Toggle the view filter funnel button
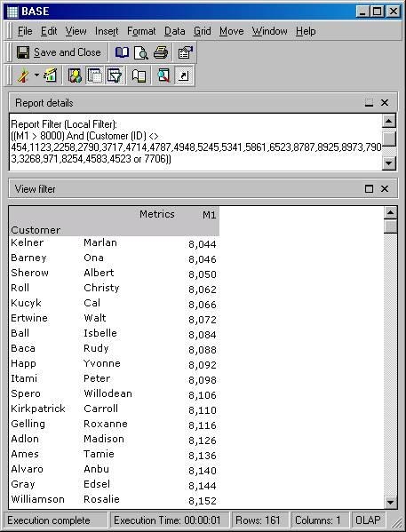 tap(115, 75)
